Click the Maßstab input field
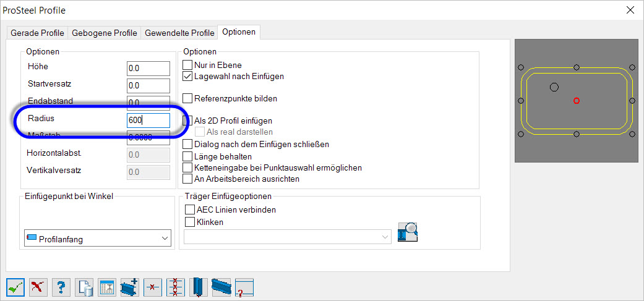 [x=148, y=138]
